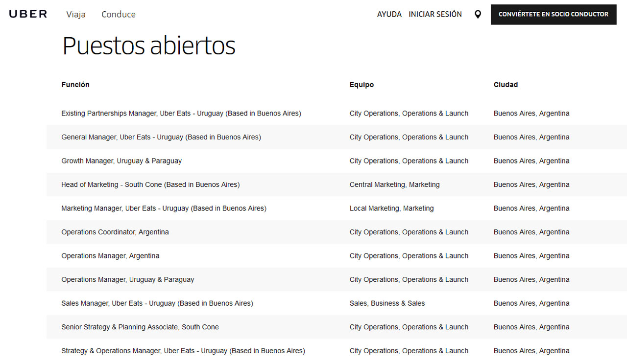Open the AYUDA help link
Image resolution: width=627 pixels, height=364 pixels.
point(389,14)
